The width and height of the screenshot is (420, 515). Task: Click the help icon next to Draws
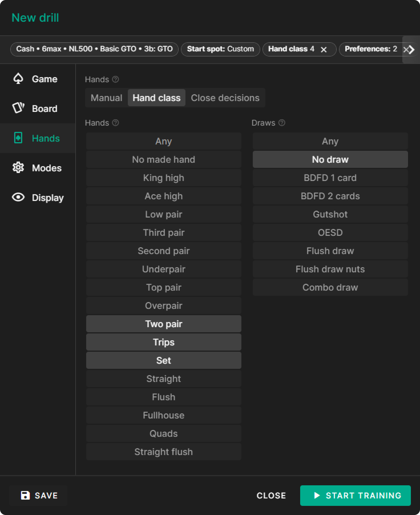pos(282,123)
